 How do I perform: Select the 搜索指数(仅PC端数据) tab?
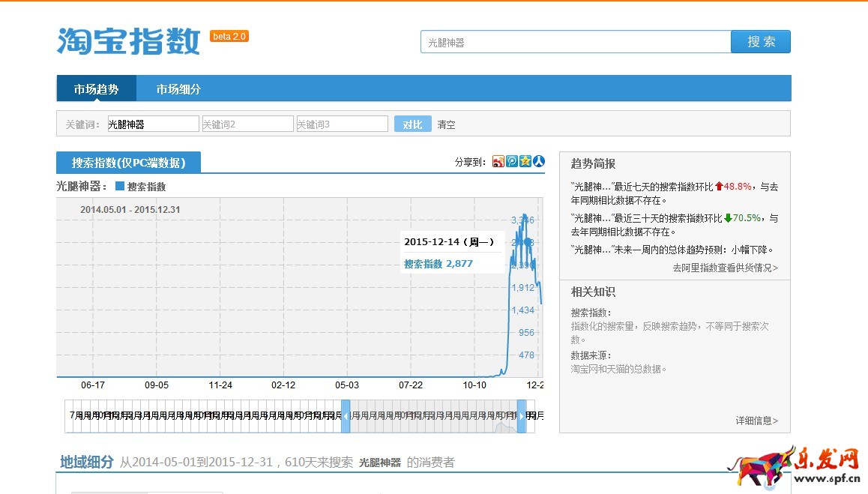click(128, 163)
